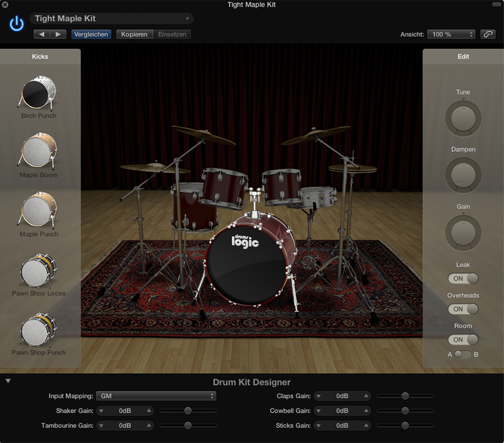The image size is (504, 443).
Task: Click the Claps Gain slider handle
Action: 405,396
